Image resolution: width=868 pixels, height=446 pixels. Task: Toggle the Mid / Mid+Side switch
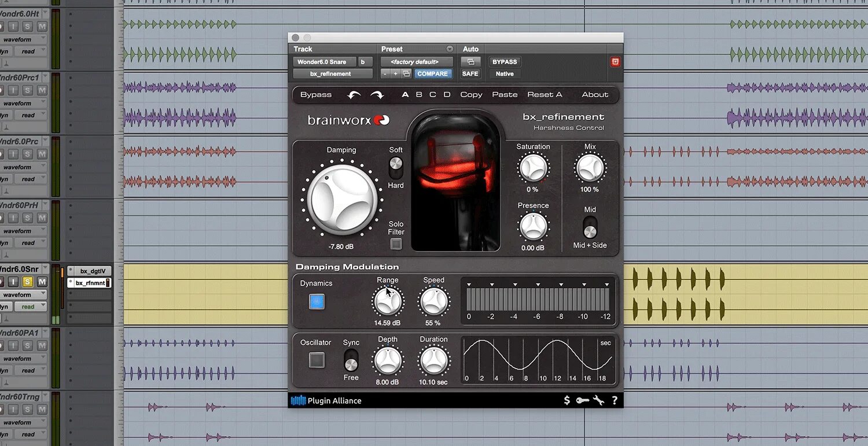[590, 228]
